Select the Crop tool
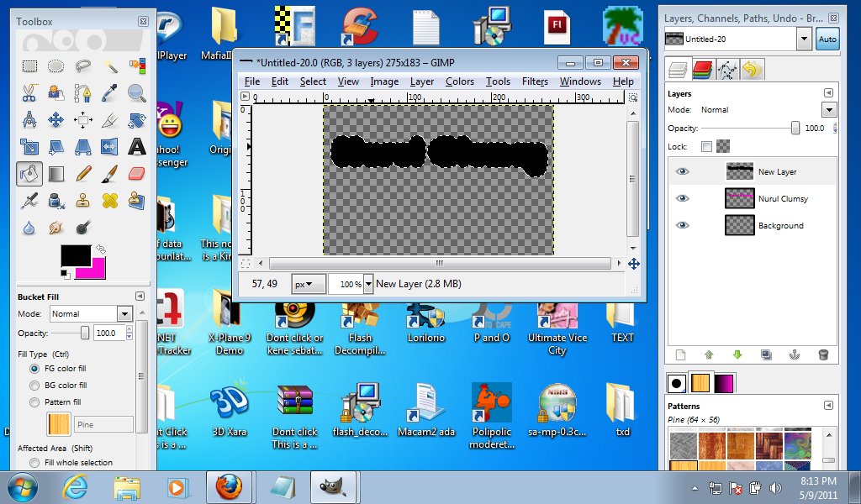 (x=110, y=119)
